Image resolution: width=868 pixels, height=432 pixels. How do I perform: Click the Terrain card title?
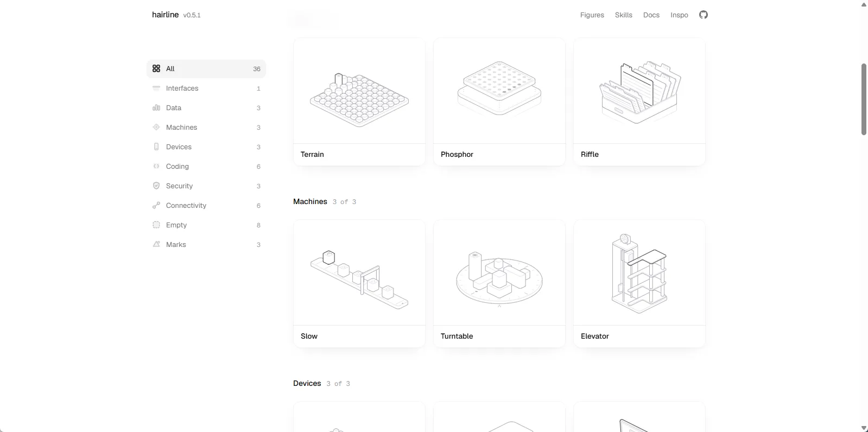[312, 154]
